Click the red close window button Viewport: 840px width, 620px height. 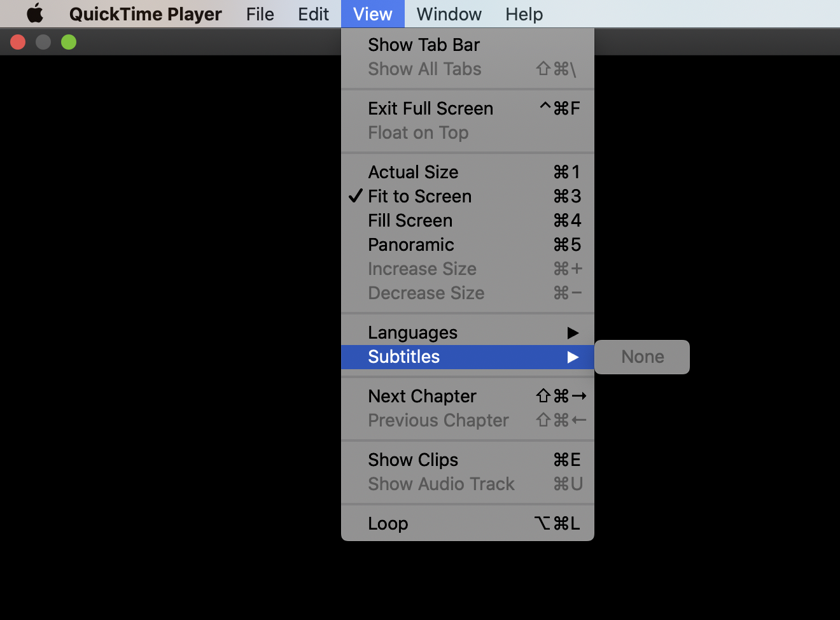[18, 42]
